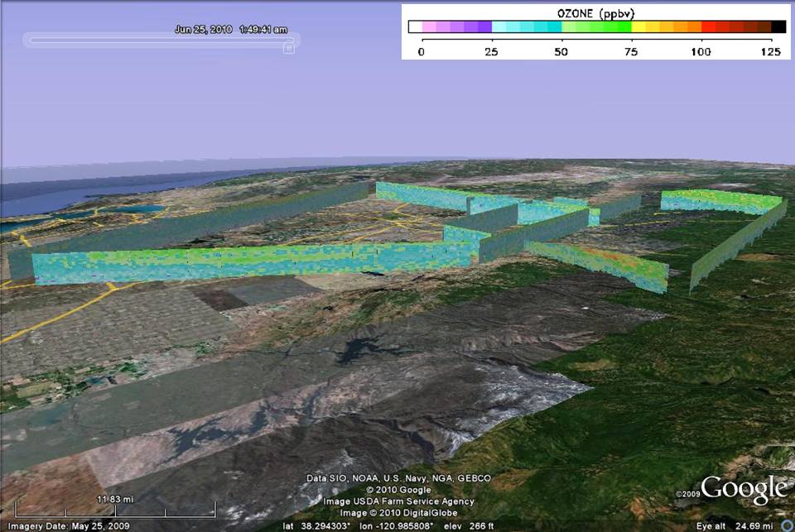Click the legend value '125'

click(x=771, y=51)
